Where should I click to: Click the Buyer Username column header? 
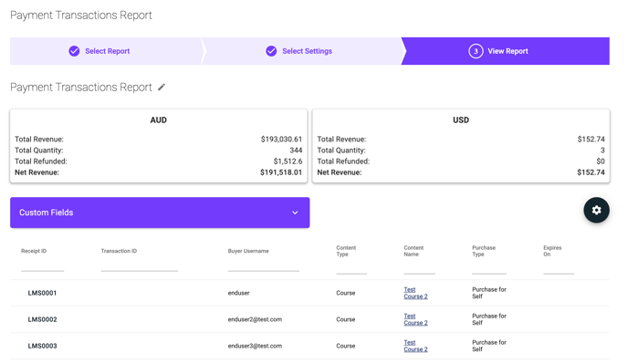pos(248,251)
